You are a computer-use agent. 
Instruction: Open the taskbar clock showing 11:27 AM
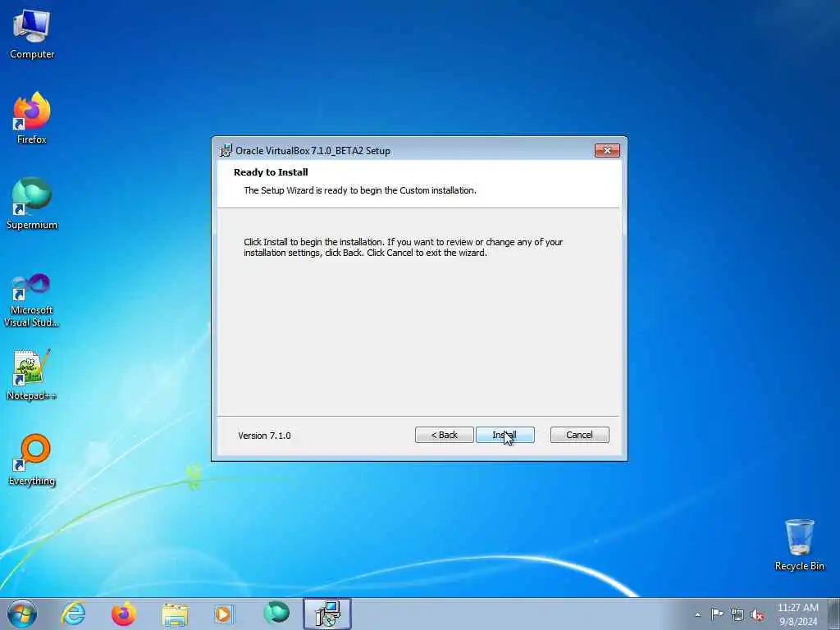pos(797,614)
